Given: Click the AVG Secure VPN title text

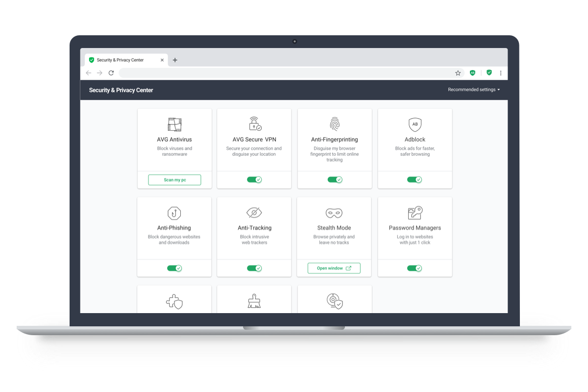Looking at the screenshot, I should tap(254, 140).
